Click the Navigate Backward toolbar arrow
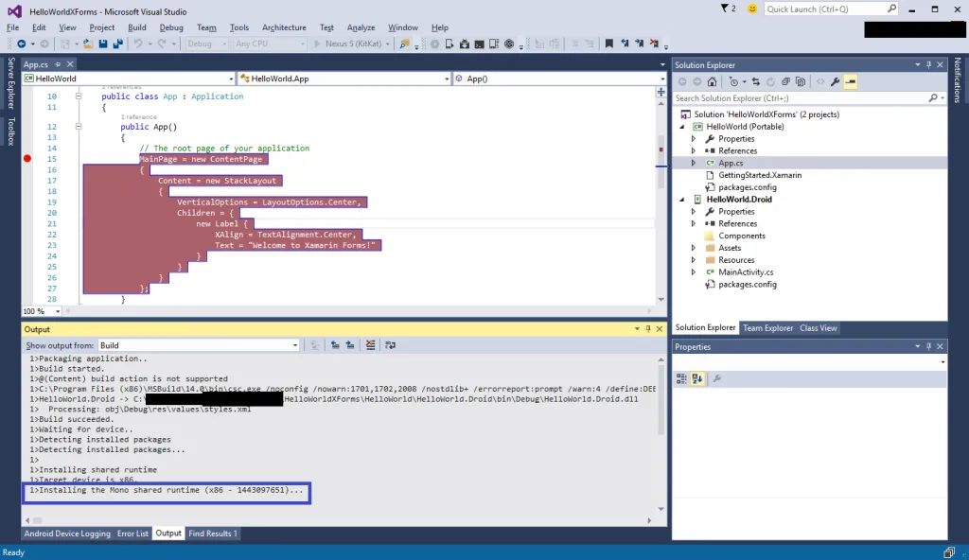The height and width of the screenshot is (560, 969). [x=21, y=44]
